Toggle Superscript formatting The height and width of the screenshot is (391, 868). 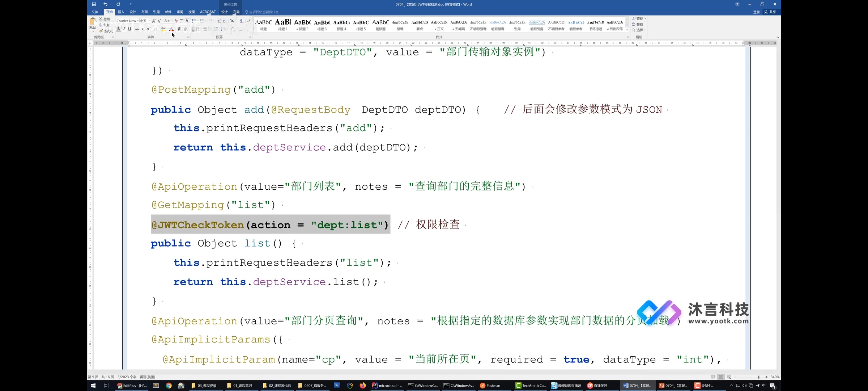click(148, 29)
